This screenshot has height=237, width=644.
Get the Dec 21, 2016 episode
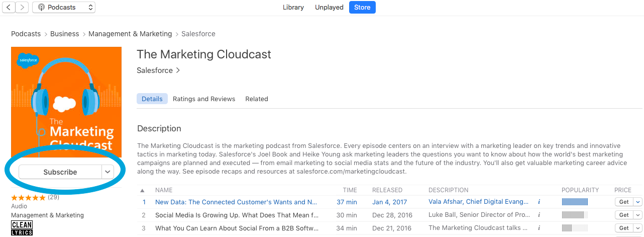coord(624,228)
